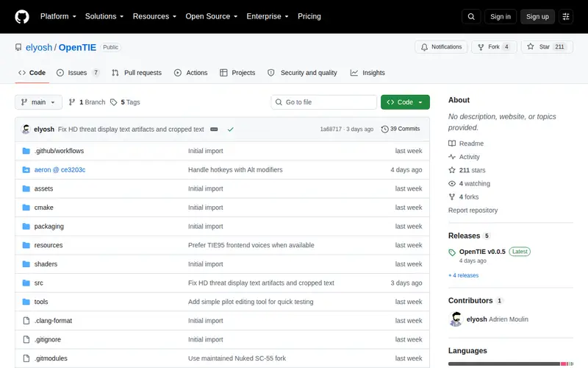Expand the Open Source dropdown menu
Viewport: 588px width, 368px height.
coord(212,16)
